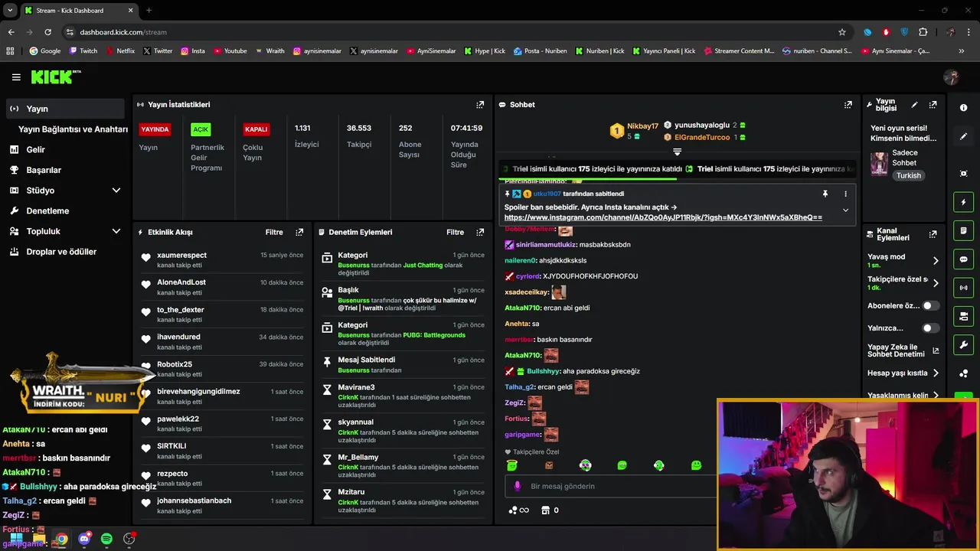The height and width of the screenshot is (551, 980).
Task: Toggle the Abonelere öz... switch
Action: (930, 305)
